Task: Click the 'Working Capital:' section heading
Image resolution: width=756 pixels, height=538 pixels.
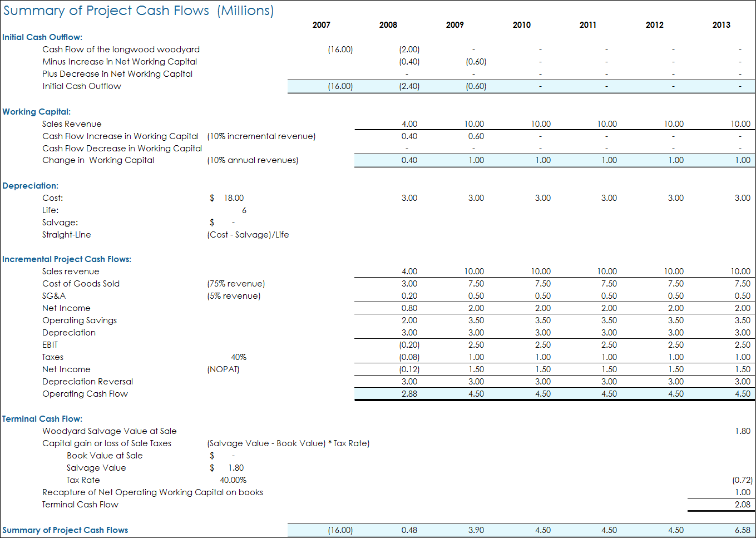Action: [x=37, y=112]
